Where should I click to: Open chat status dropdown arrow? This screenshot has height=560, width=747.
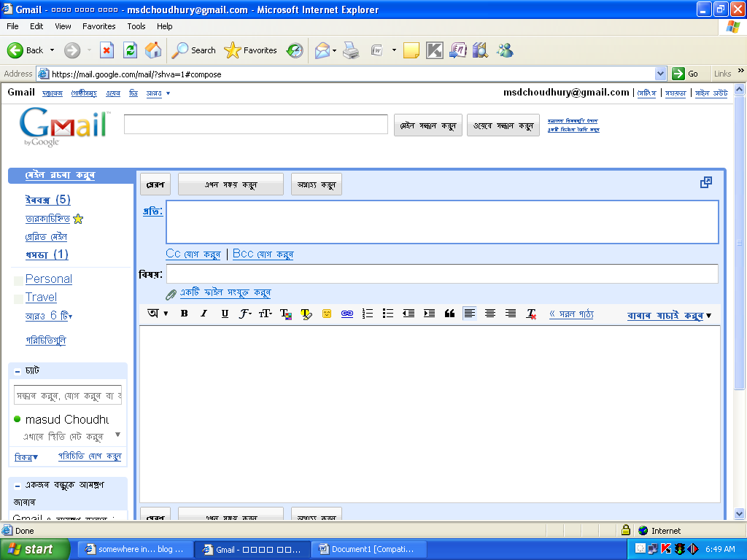pos(117,435)
